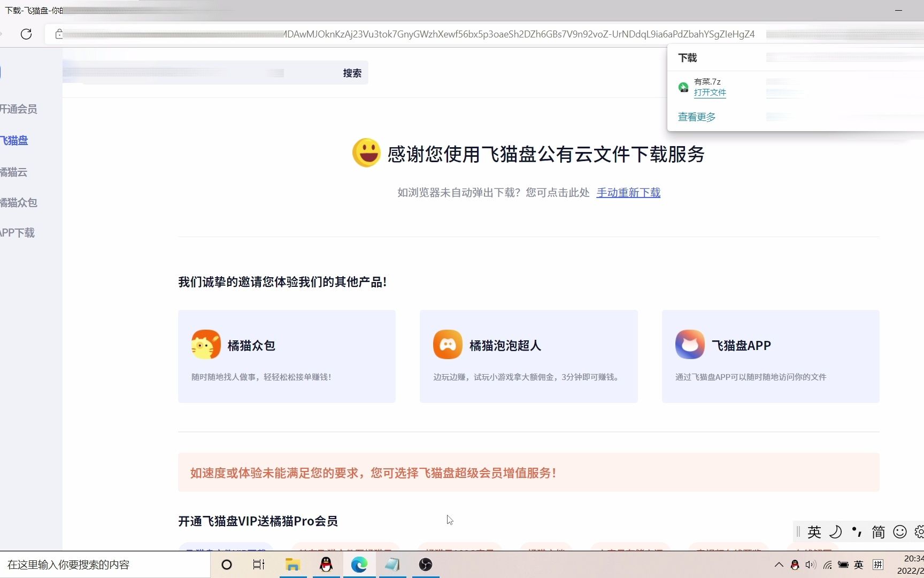Viewport: 924px width, 578px height.
Task: Minimize the browser window
Action: tap(899, 10)
